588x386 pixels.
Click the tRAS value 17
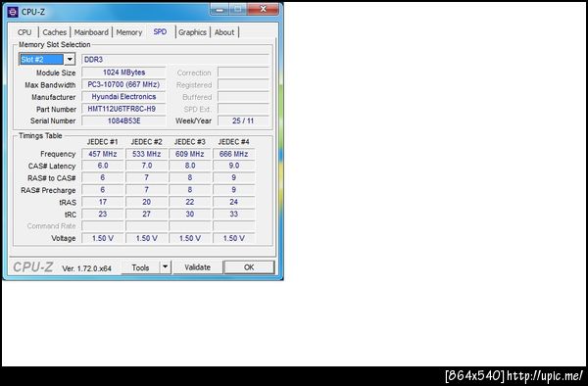click(x=102, y=202)
